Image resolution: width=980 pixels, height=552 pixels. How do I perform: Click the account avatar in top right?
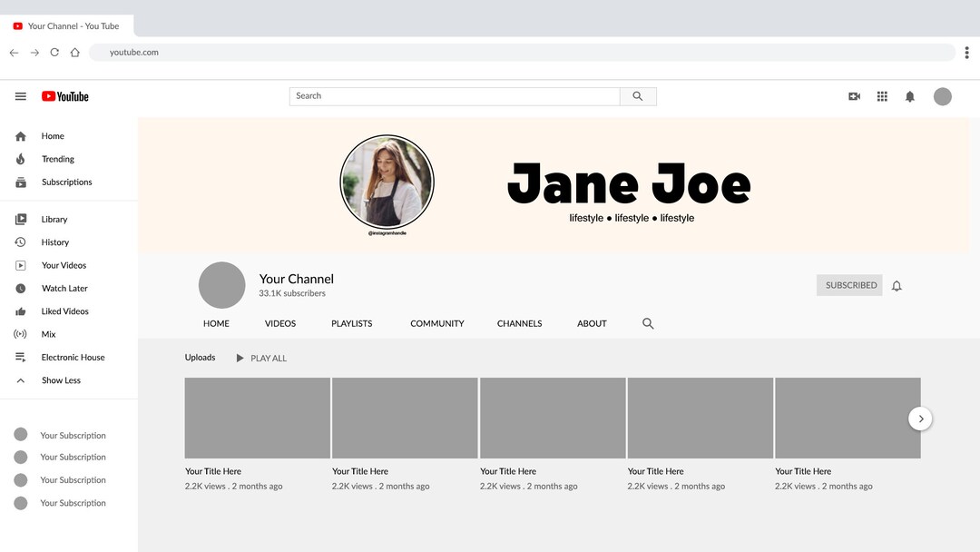tap(942, 95)
